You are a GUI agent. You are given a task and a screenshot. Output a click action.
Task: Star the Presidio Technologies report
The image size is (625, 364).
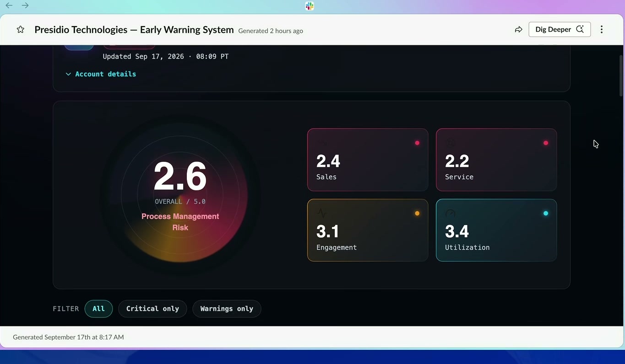pos(20,30)
